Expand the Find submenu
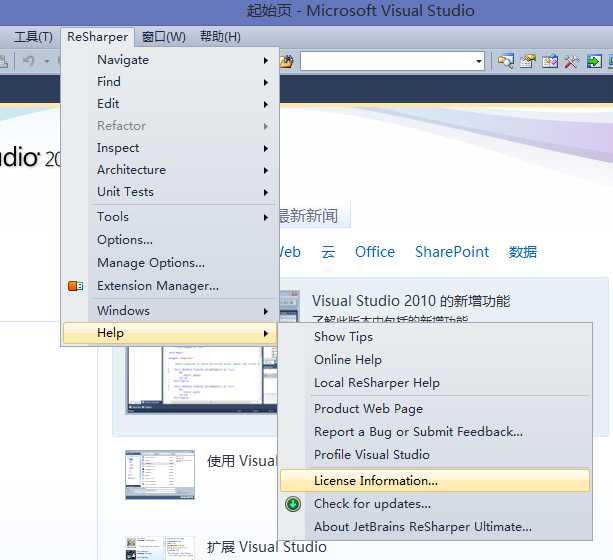 click(170, 82)
